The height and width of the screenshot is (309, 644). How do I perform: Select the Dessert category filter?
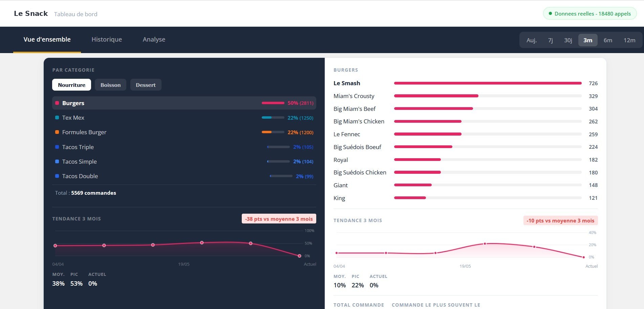pos(146,85)
